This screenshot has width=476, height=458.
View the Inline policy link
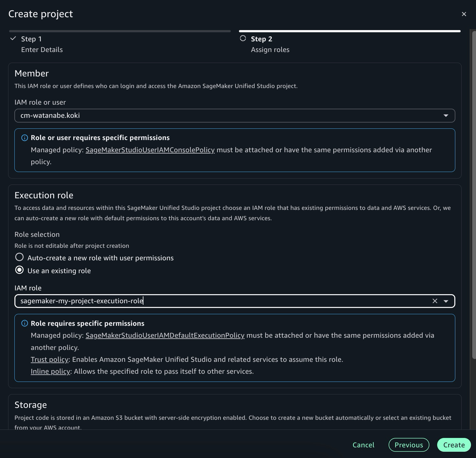point(50,372)
